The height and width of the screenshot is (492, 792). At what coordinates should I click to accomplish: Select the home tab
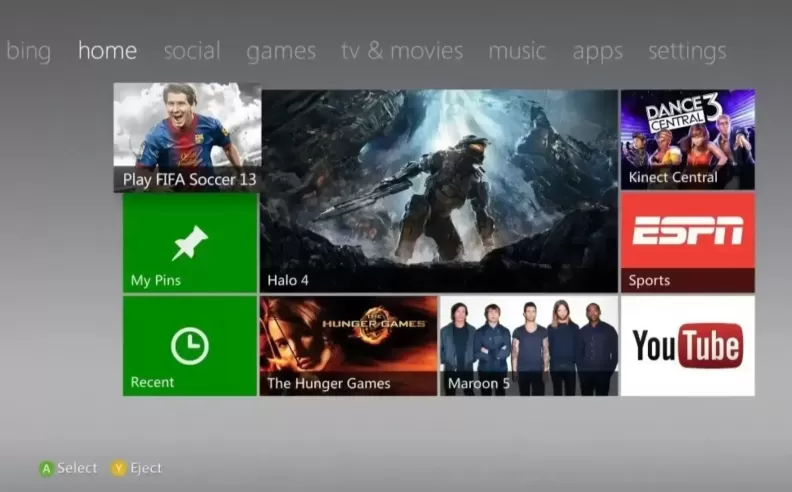tap(108, 51)
